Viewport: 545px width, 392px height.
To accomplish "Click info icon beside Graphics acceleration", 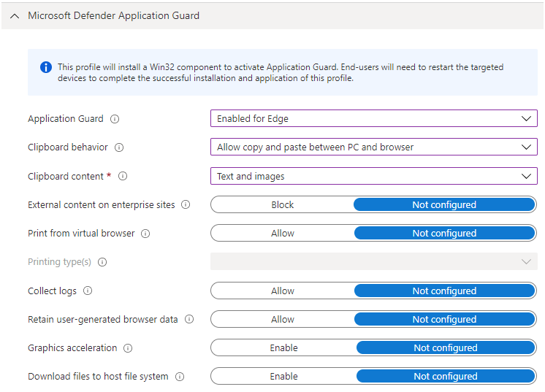I will click(x=128, y=348).
